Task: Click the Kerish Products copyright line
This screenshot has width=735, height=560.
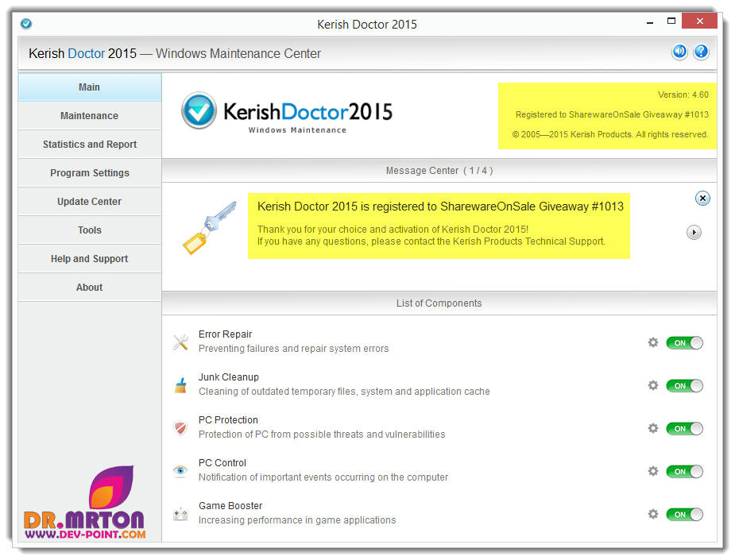Action: [x=609, y=134]
